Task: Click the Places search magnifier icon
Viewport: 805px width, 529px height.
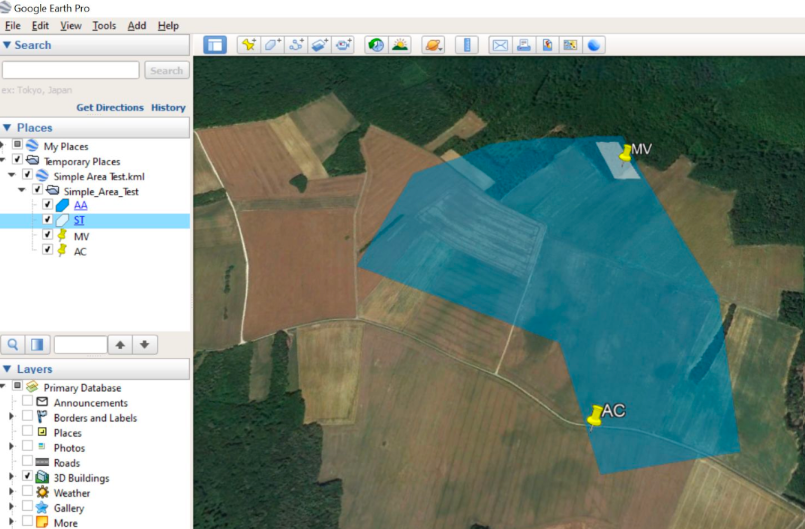Action: click(x=13, y=345)
